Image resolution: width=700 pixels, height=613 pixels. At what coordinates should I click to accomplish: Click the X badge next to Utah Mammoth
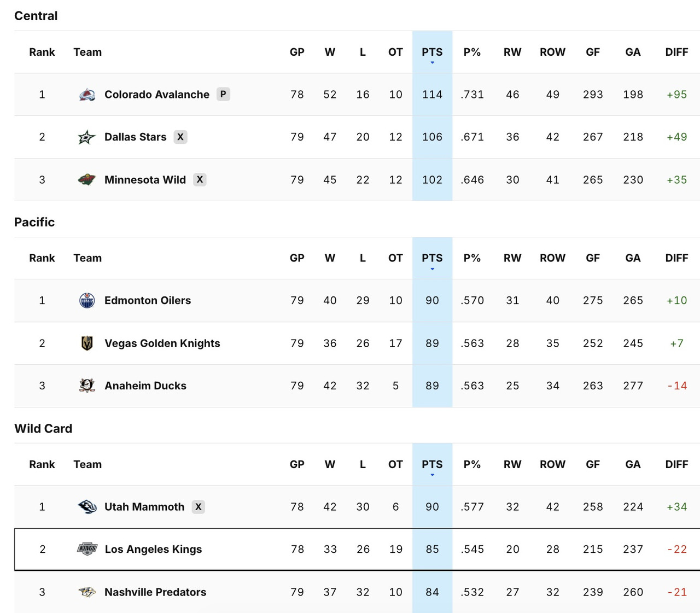[198, 506]
